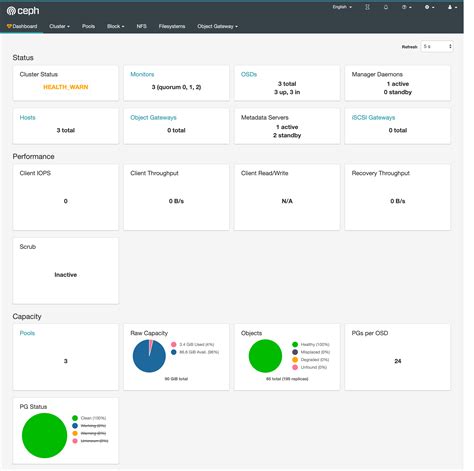Open the Pools navigation item

pos(88,26)
